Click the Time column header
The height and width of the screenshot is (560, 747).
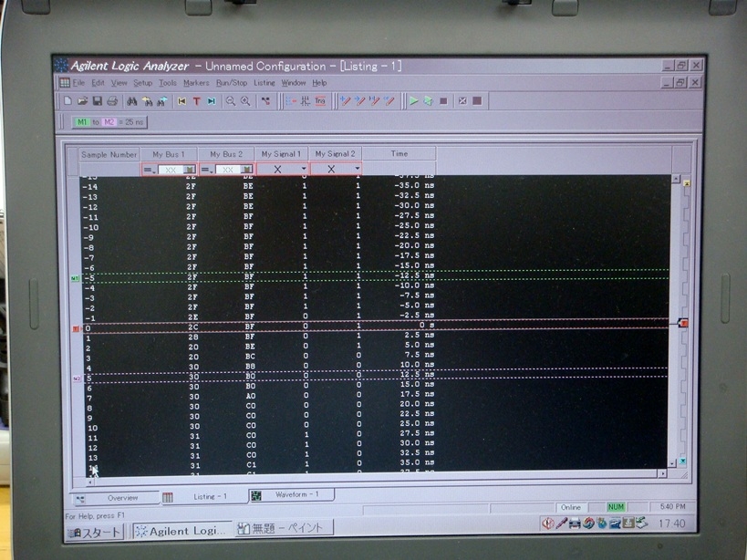pos(399,154)
